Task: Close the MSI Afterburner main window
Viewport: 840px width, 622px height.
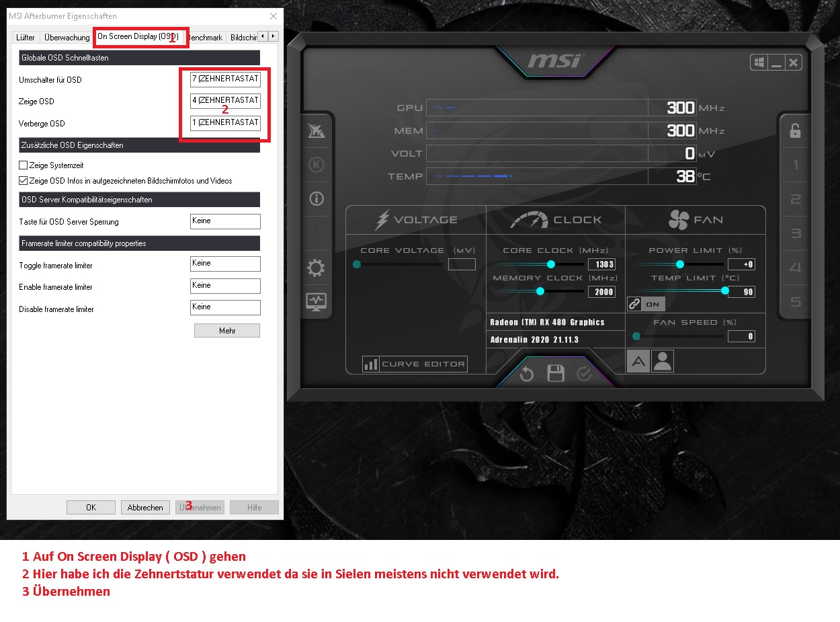Action: tap(794, 63)
